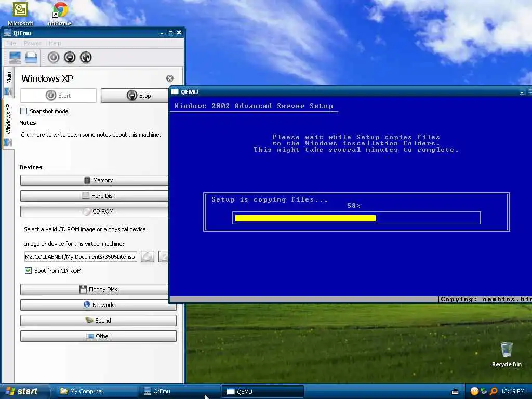Screen dimensions: 532x399
Task: Click the on-screen keyboard icon in the taskbar
Action: tap(455, 392)
